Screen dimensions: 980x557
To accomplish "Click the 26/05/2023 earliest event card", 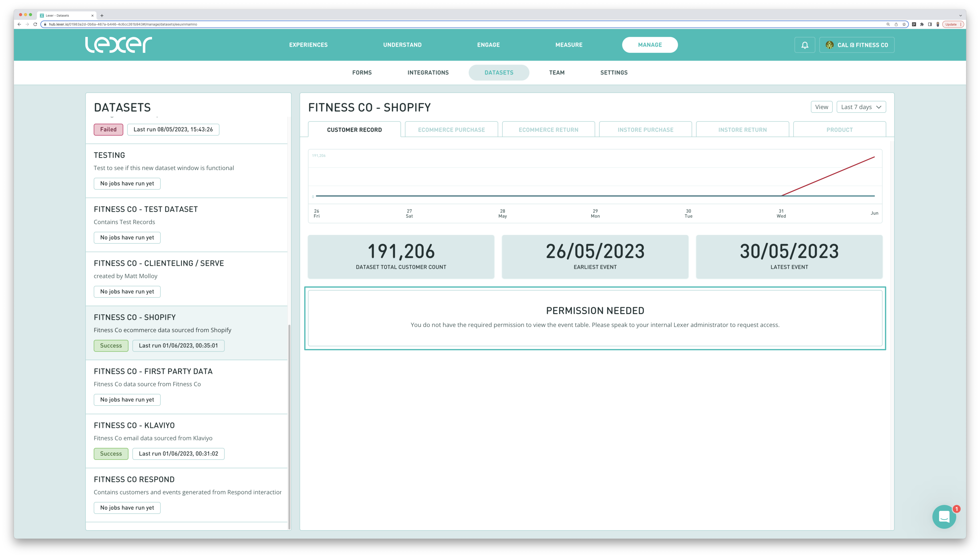I will coord(595,257).
